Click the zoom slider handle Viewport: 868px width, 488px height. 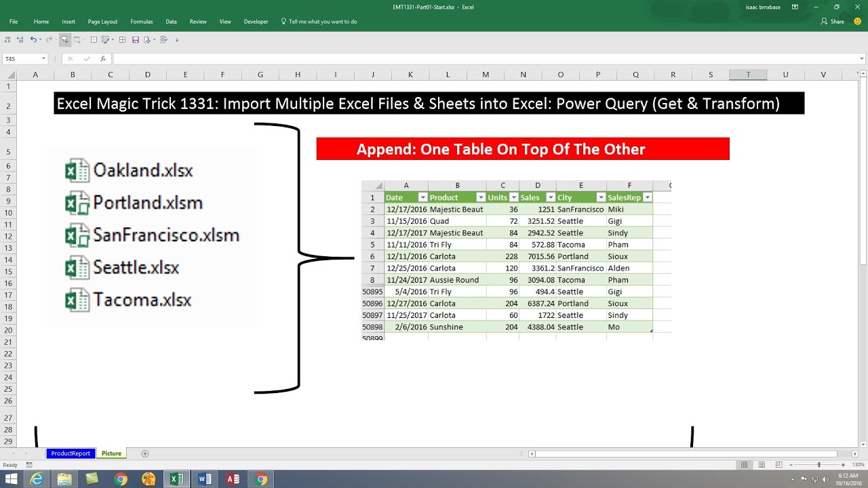pos(819,465)
